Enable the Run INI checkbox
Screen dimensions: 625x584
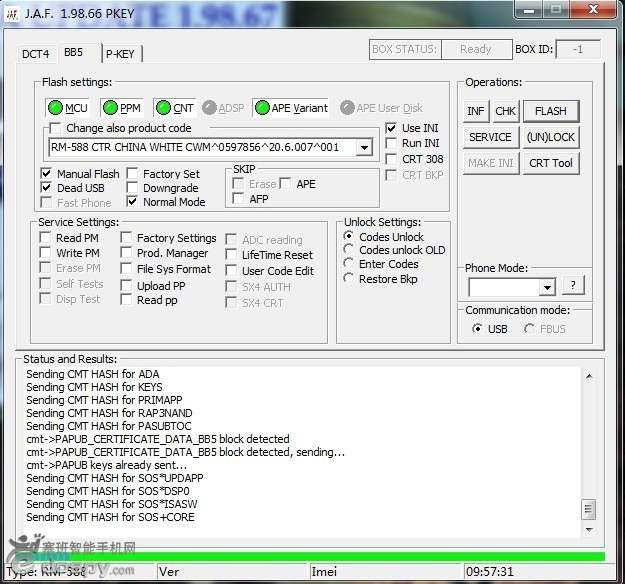tap(391, 143)
